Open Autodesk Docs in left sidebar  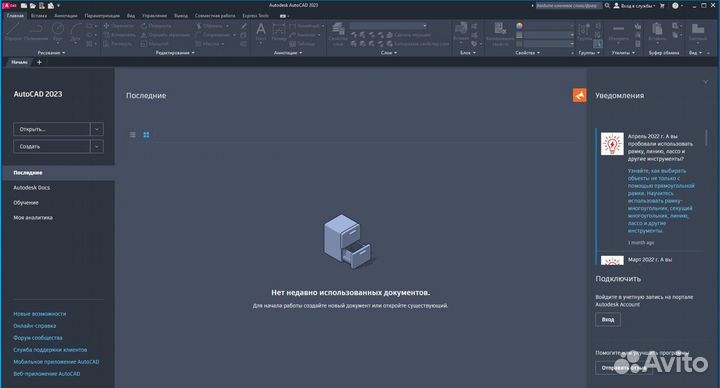(x=32, y=187)
